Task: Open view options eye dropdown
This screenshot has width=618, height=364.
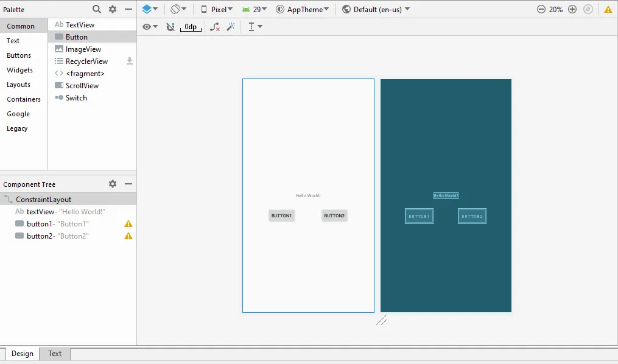Action: pos(150,27)
